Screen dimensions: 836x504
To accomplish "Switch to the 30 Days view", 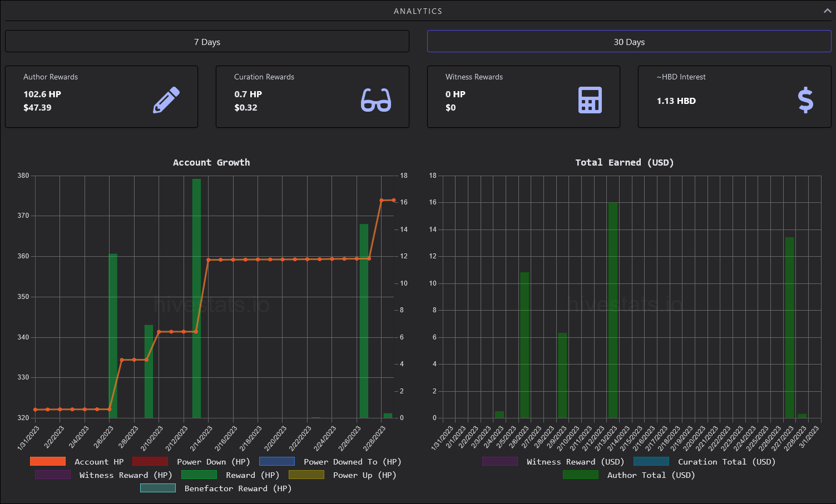I will [x=629, y=42].
